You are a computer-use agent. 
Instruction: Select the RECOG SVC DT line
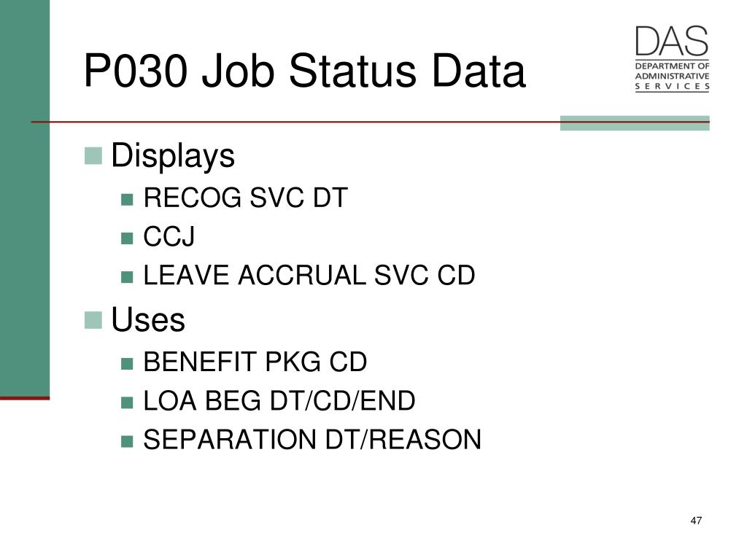coord(245,198)
